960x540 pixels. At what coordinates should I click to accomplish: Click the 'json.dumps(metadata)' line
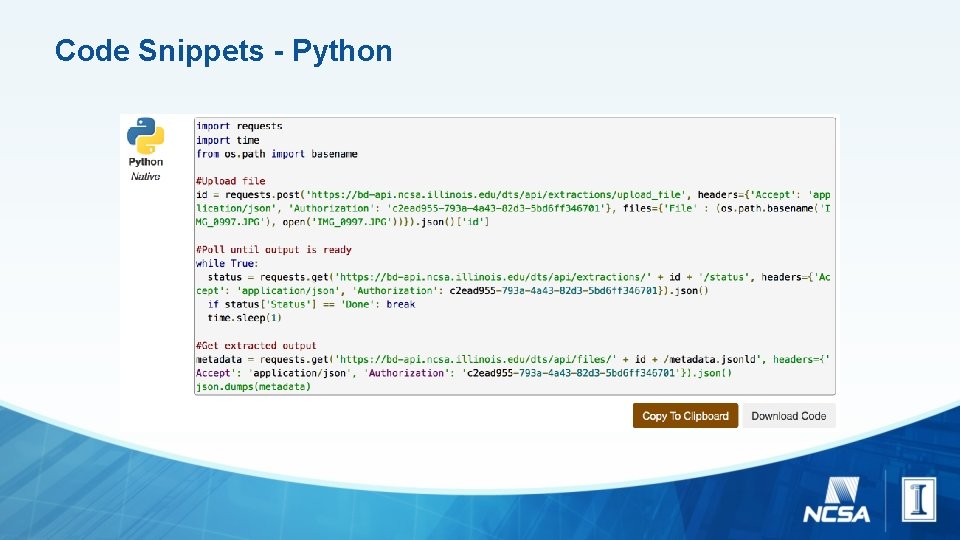click(x=253, y=386)
